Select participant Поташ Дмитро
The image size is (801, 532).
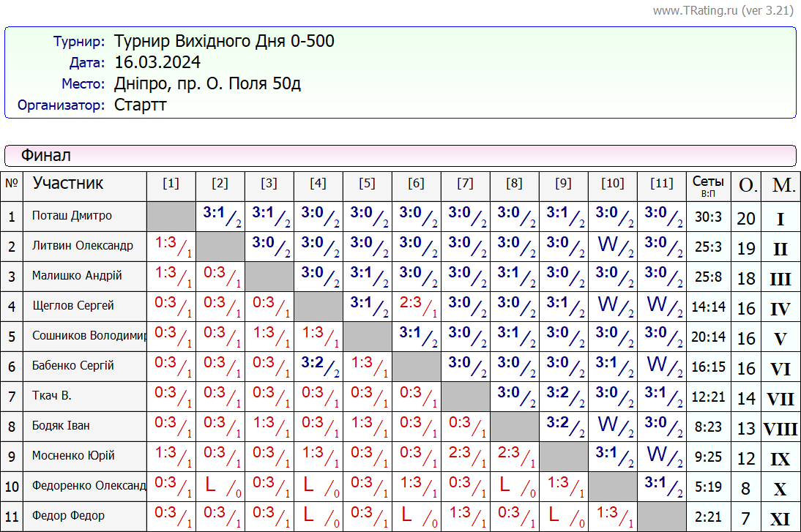72,216
